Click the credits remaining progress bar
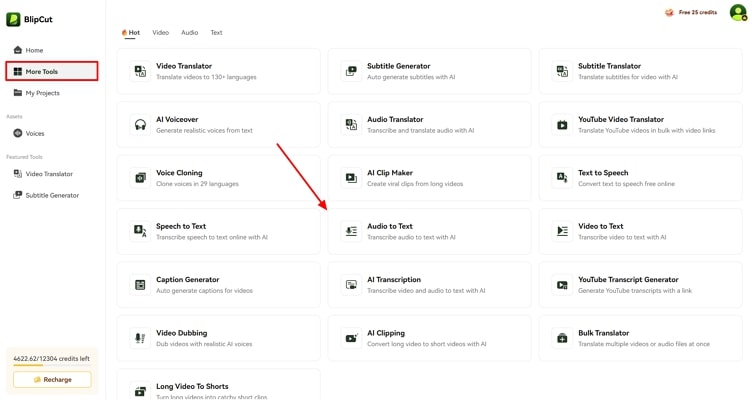The width and height of the screenshot is (752, 400). (x=52, y=365)
